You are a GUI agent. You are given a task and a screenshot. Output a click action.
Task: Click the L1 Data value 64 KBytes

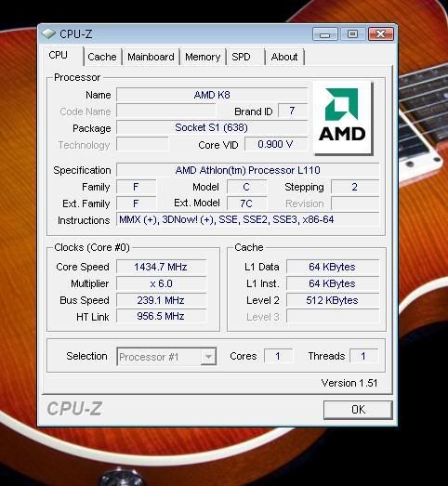333,267
